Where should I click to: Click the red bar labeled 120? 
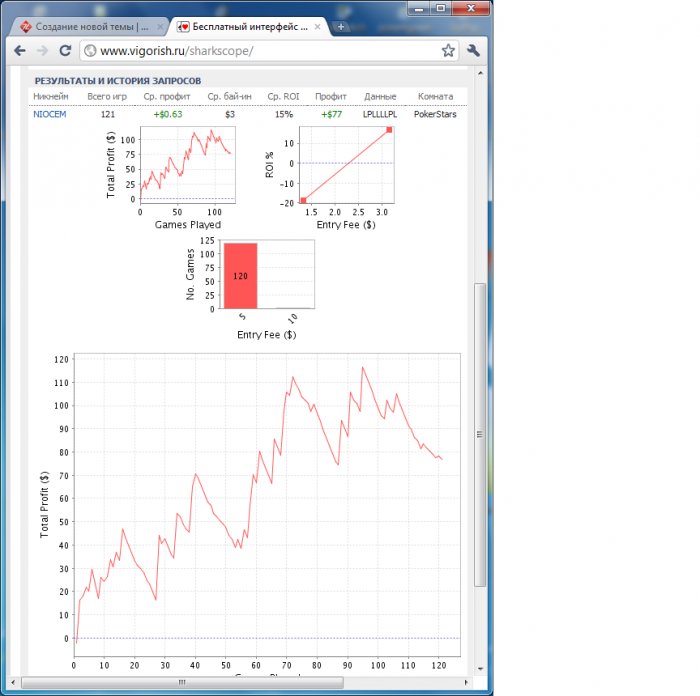[240, 276]
